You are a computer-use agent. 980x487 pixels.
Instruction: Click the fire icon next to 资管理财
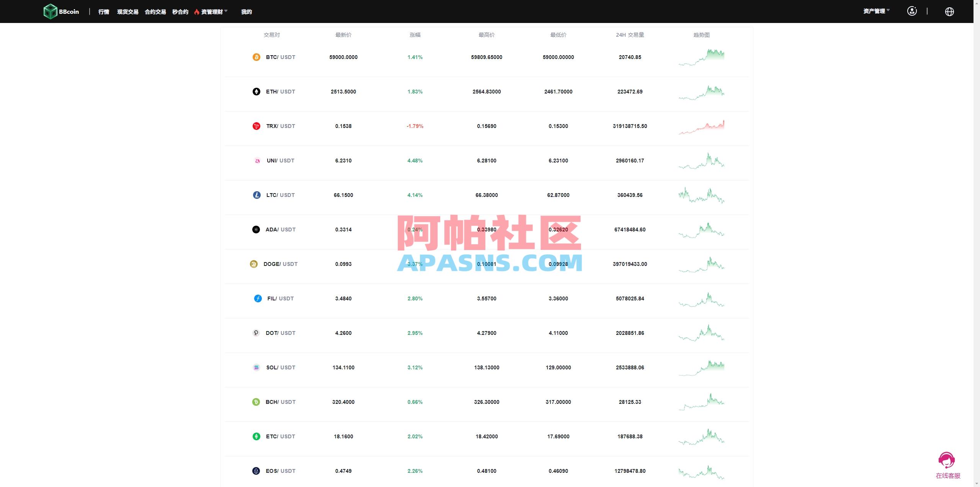click(x=198, y=11)
